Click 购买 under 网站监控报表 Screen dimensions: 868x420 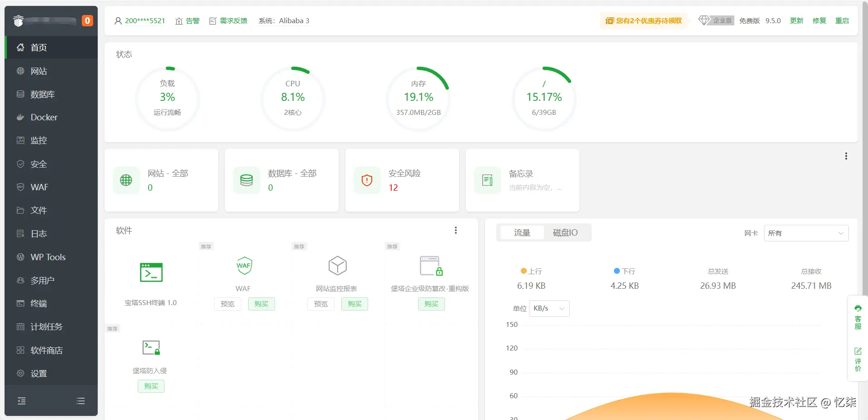[354, 304]
